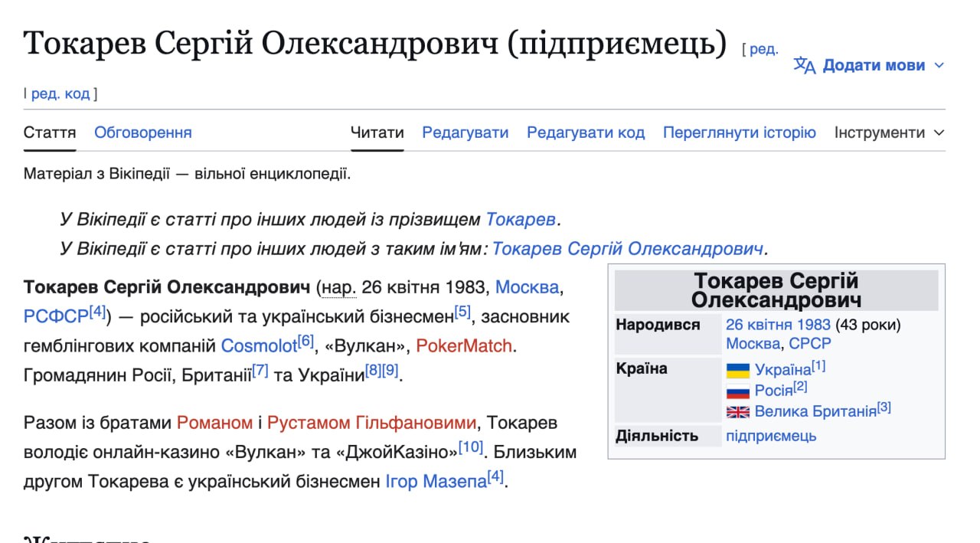
Task: Click the United Kingdom flag icon
Action: pyautogui.click(x=738, y=412)
